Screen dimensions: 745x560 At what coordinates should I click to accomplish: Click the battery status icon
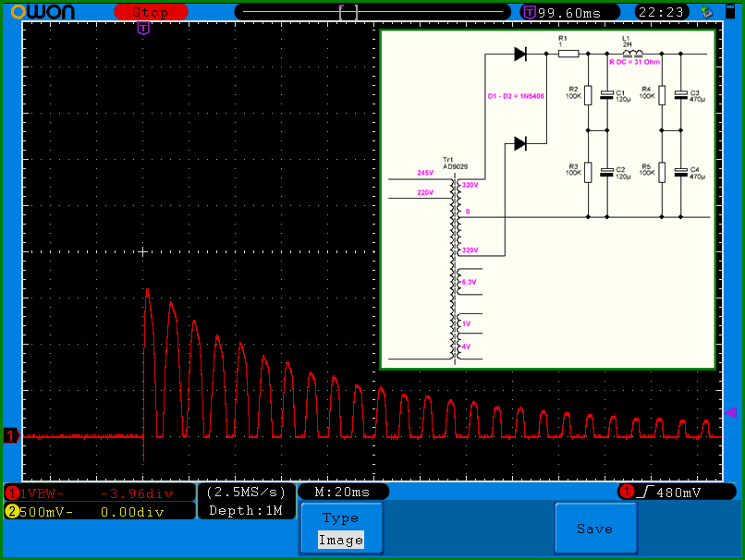(x=730, y=11)
